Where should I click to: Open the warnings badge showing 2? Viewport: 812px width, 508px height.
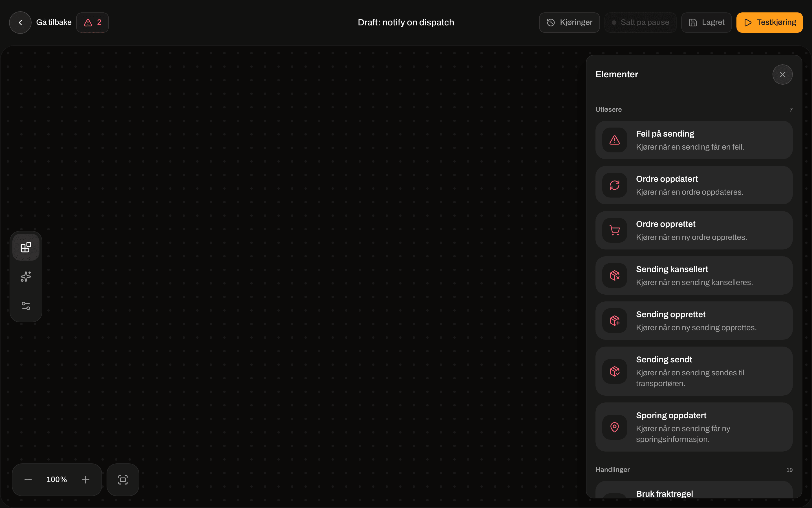[92, 23]
